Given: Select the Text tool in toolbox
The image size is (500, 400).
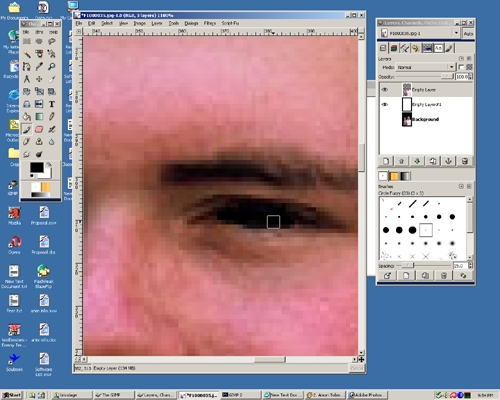Looking at the screenshot, I should tap(52, 104).
